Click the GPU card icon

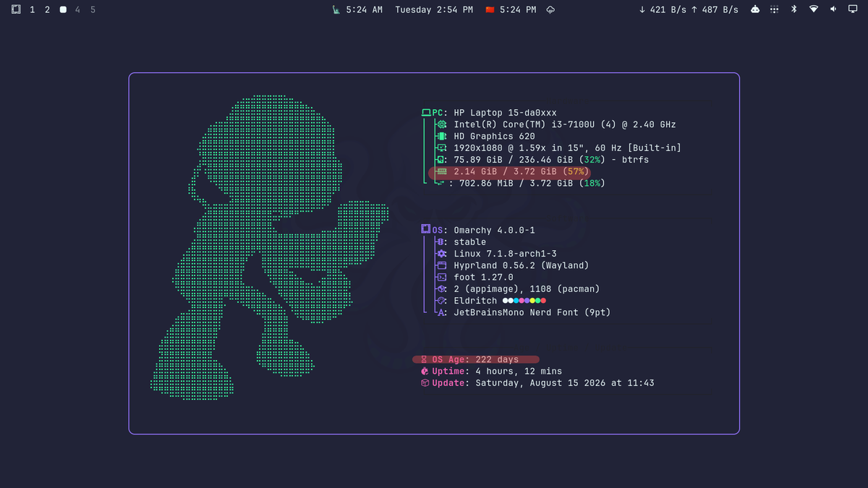coord(441,136)
